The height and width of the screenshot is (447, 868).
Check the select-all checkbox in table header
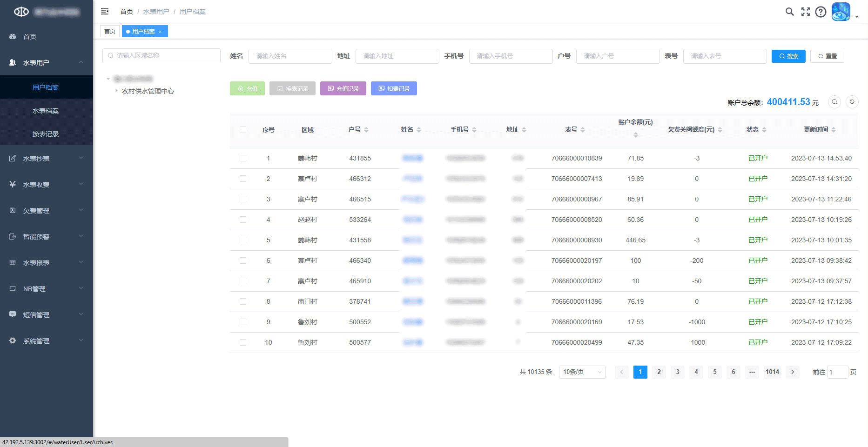[x=243, y=130]
